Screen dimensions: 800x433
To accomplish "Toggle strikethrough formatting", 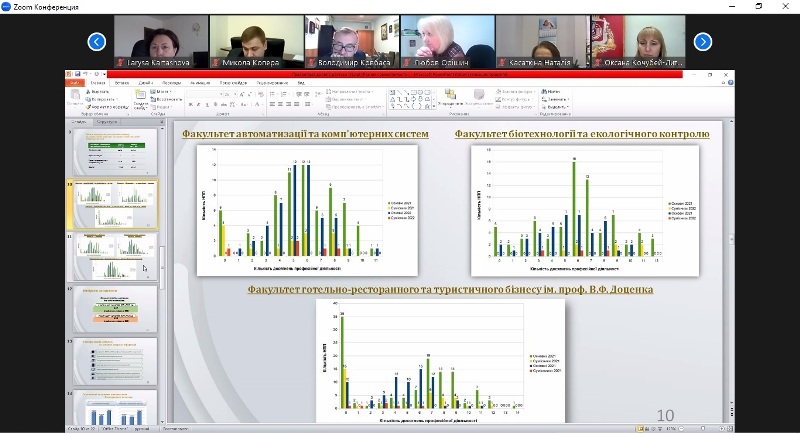I will coord(224,105).
